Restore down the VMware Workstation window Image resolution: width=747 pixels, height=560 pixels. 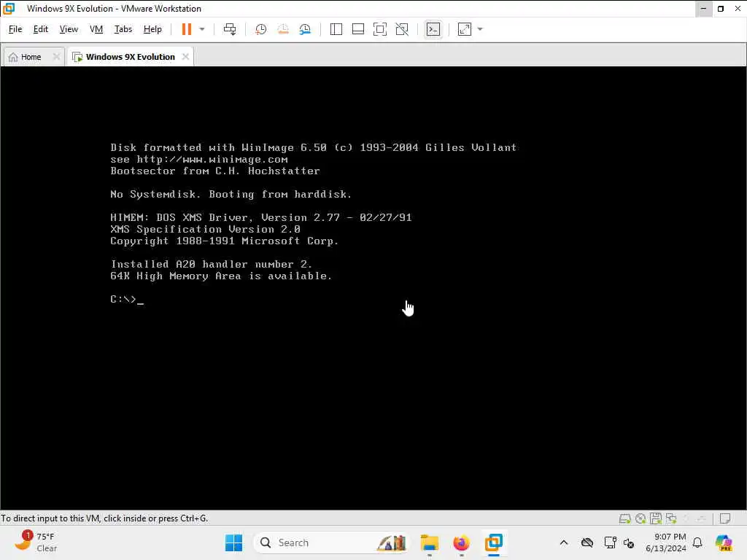pos(721,9)
